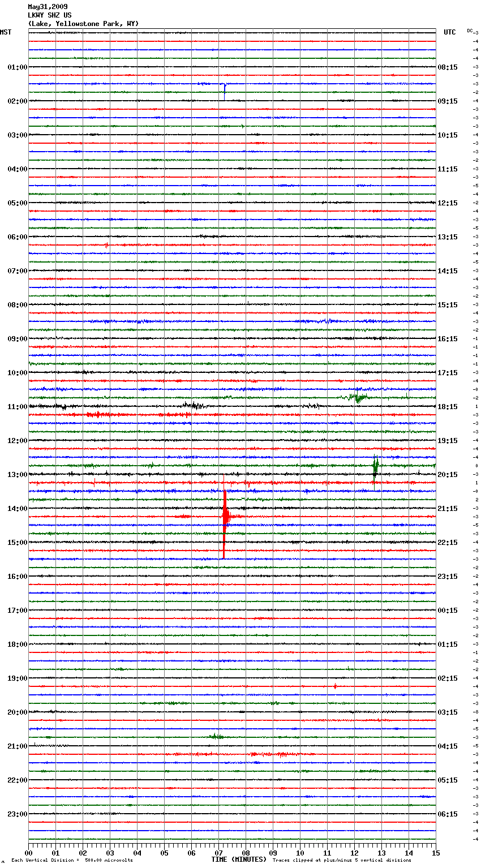Select the 08:00 MST time label

(x=18, y=305)
